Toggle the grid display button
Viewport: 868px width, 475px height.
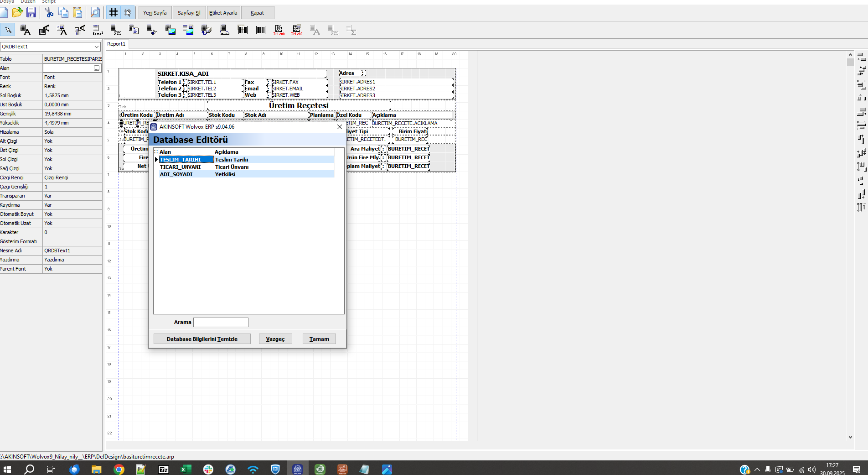[114, 13]
